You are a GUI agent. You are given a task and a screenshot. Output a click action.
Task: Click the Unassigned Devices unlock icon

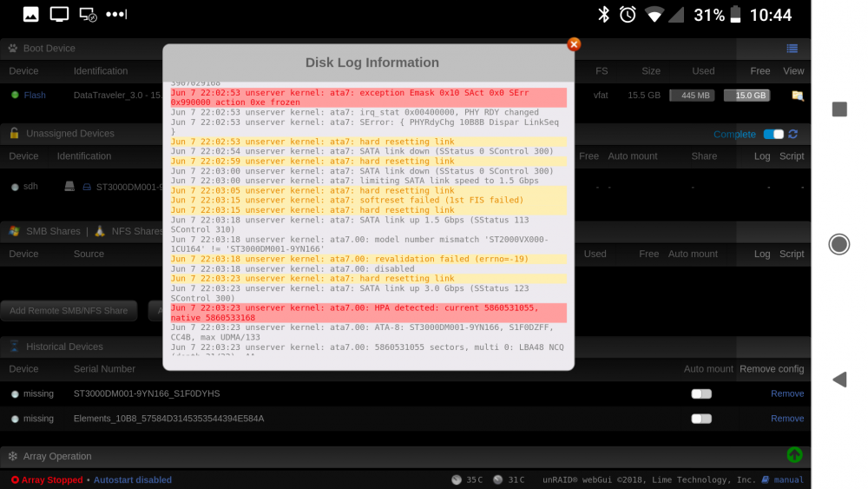point(15,134)
